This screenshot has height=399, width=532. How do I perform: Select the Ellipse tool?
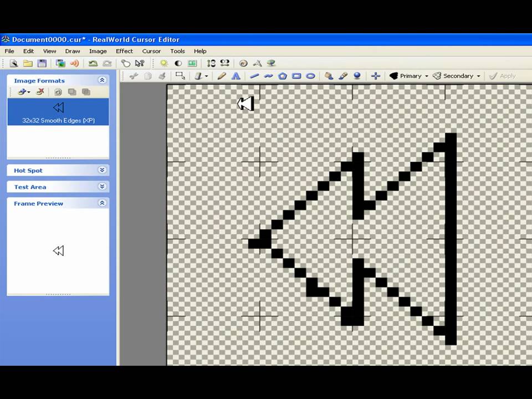tap(310, 76)
